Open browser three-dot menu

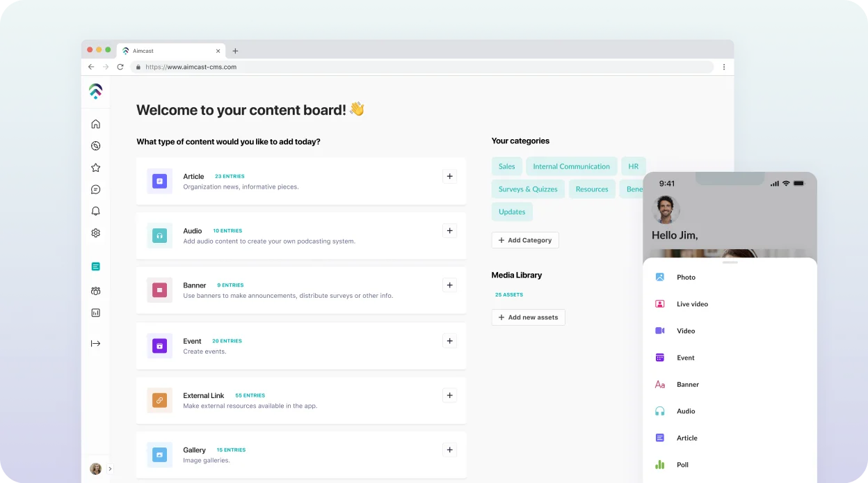[724, 67]
